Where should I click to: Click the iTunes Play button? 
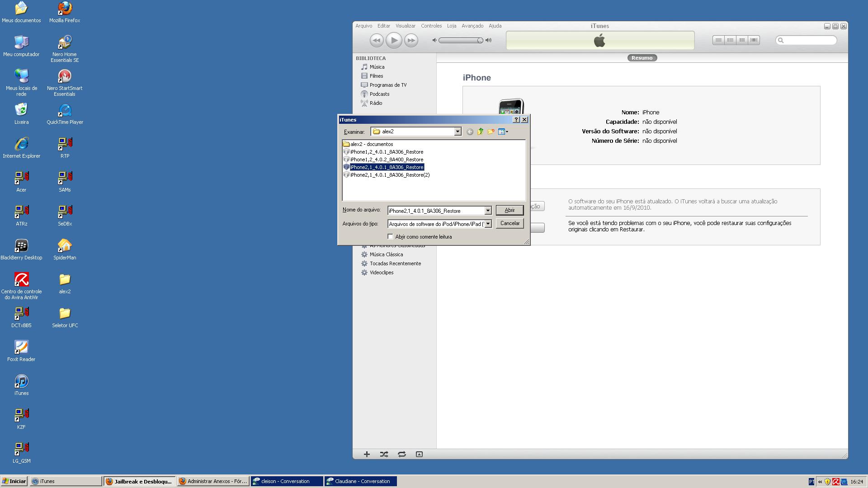point(394,41)
